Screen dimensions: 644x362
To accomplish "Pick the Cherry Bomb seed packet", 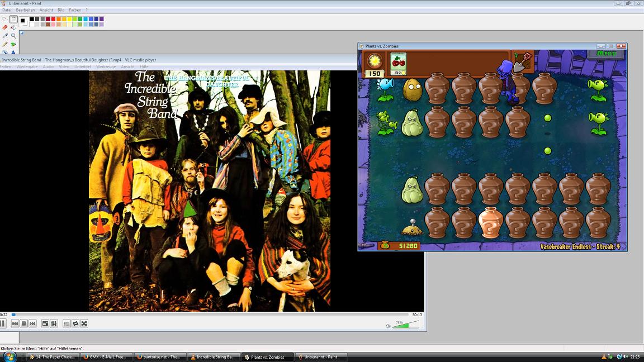I will coord(398,64).
